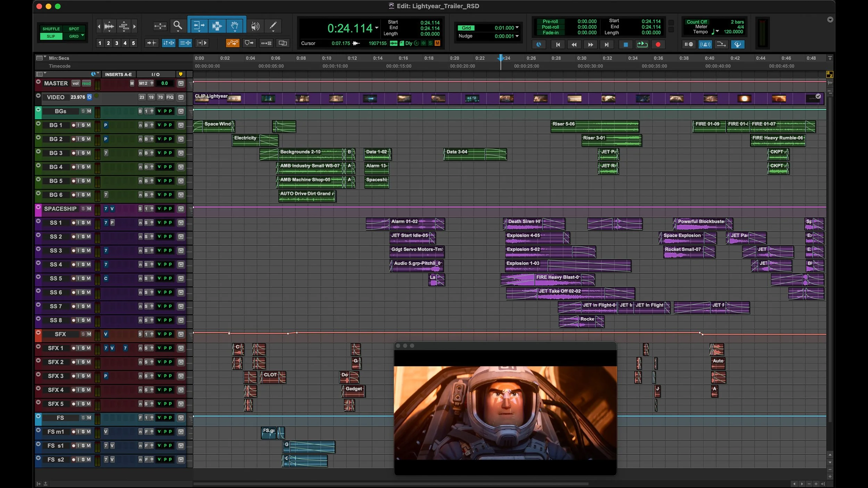The height and width of the screenshot is (488, 868).
Task: Enable SPOT edit mode
Action: (x=74, y=29)
